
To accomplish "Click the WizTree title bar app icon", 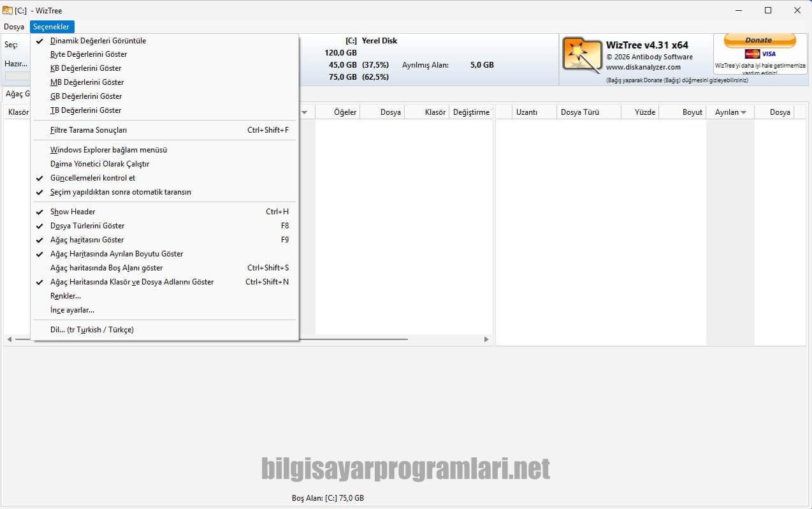I will pyautogui.click(x=8, y=10).
